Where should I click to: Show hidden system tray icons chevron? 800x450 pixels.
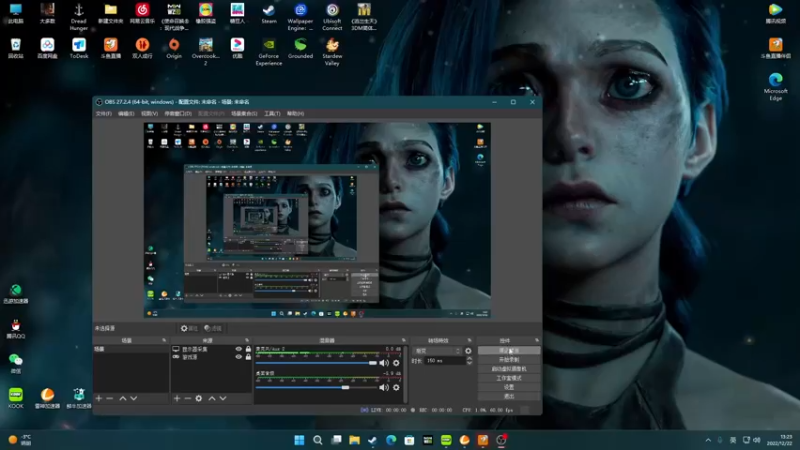pos(708,440)
